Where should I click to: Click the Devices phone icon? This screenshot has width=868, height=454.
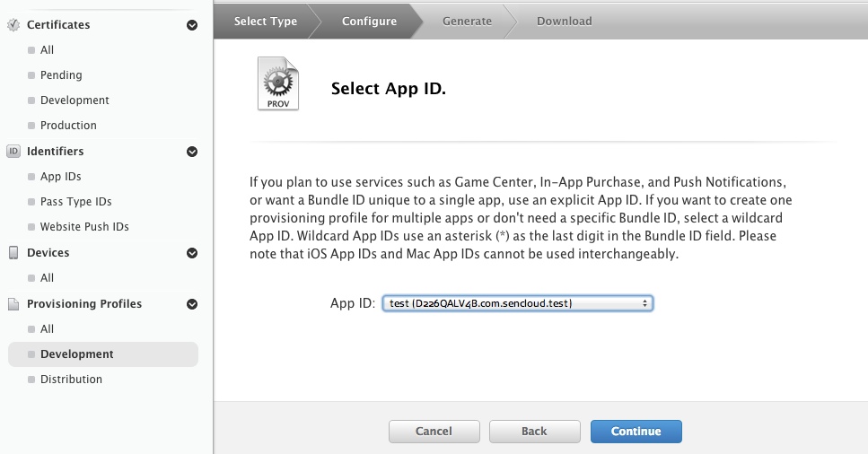[13, 253]
